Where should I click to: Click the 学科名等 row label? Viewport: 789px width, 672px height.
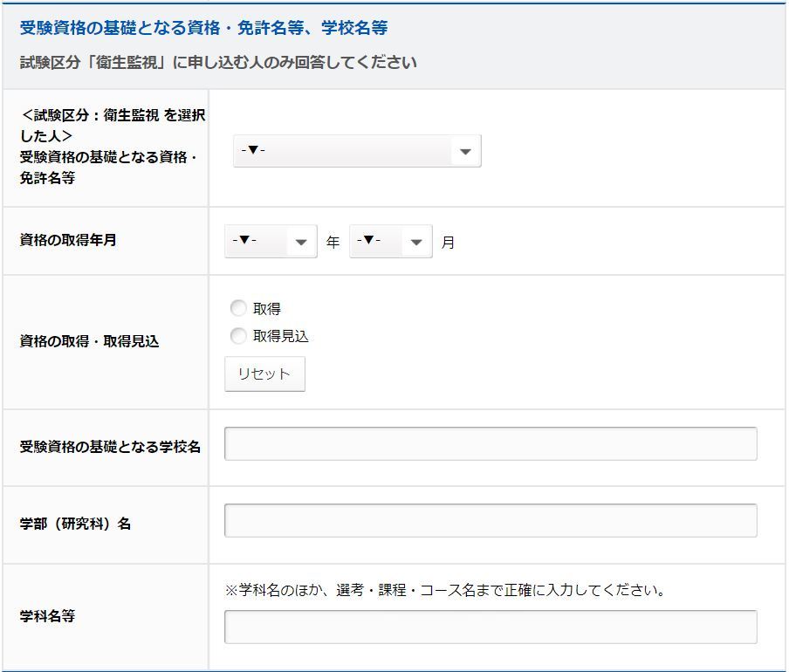pyautogui.click(x=47, y=616)
